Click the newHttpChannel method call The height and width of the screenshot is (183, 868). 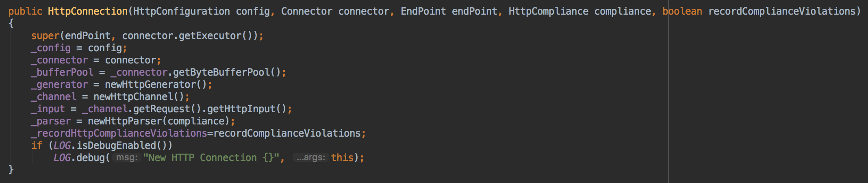coord(133,97)
